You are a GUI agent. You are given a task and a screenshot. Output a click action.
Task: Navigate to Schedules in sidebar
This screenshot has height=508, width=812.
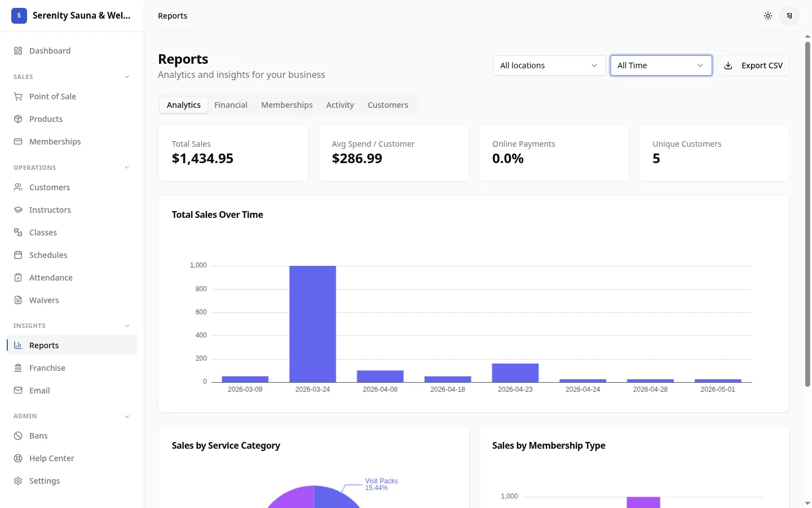(x=72, y=255)
